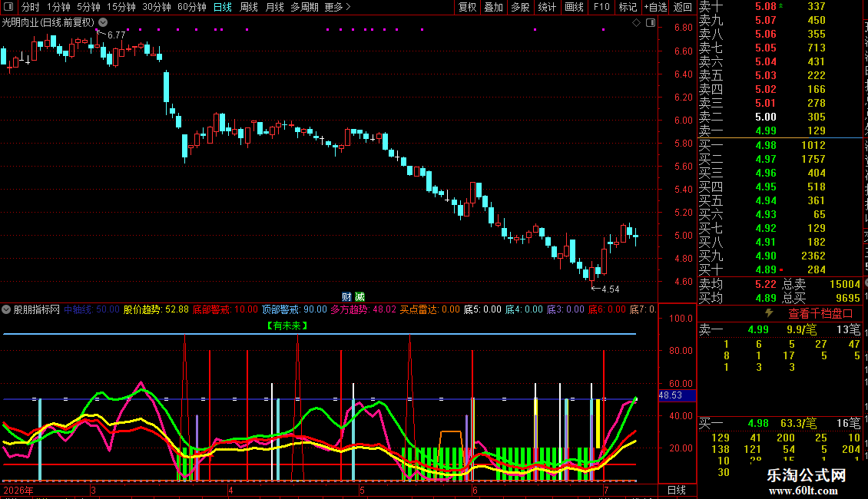This screenshot has height=499, width=868.
Task: Expand the 股朋指标网 indicator dropdown
Action: (x=6, y=309)
